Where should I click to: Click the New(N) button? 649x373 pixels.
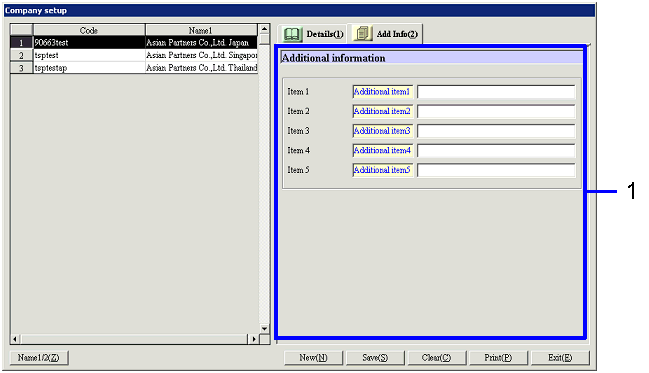tap(313, 358)
